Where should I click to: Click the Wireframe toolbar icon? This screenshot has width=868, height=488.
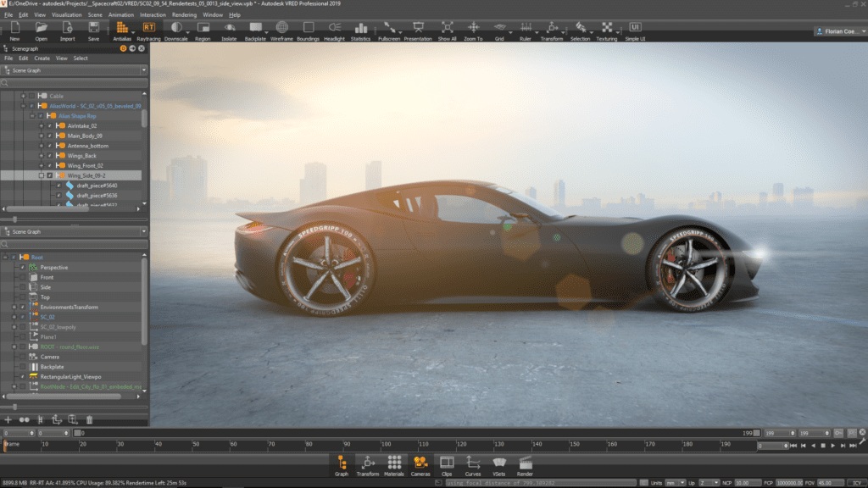coord(281,31)
